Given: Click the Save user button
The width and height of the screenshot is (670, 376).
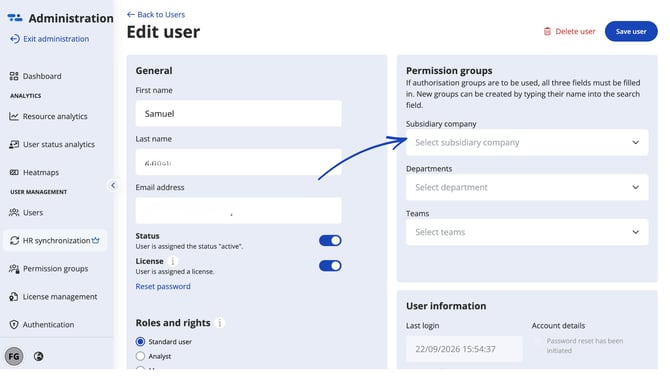Looking at the screenshot, I should 631,31.
